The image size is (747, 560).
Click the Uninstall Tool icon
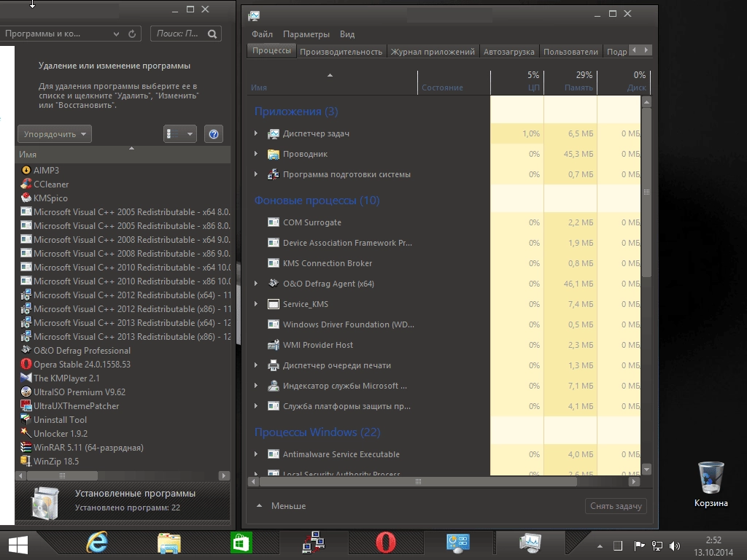[x=26, y=419]
